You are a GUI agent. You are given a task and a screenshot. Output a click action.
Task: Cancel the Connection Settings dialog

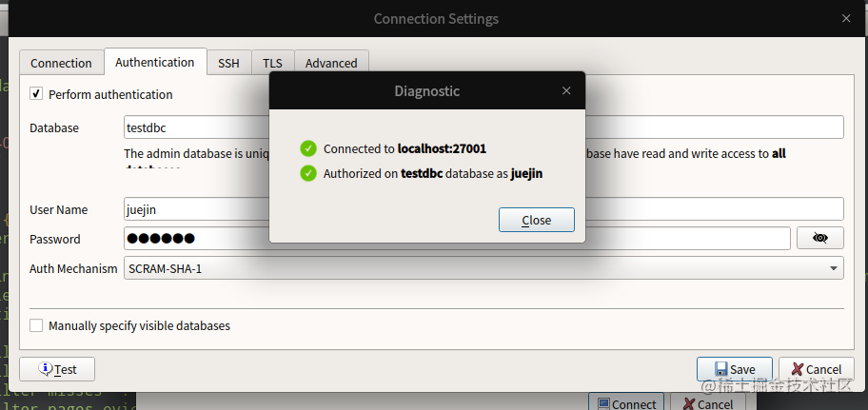point(817,369)
